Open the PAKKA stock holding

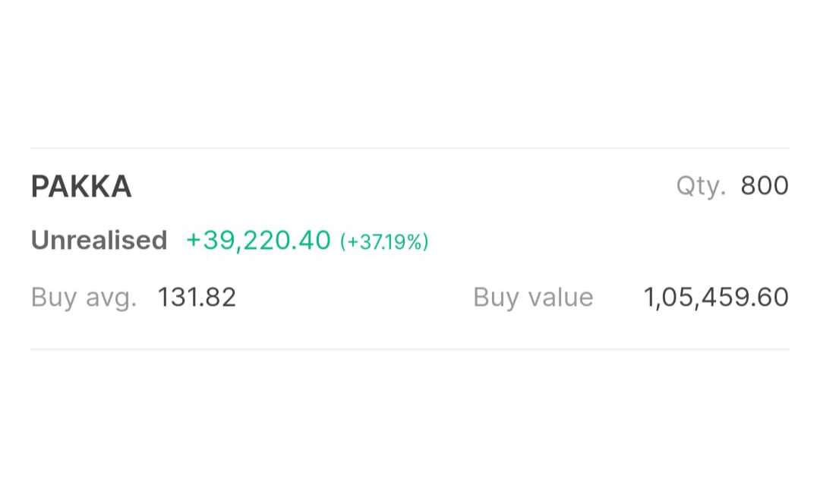tap(81, 187)
